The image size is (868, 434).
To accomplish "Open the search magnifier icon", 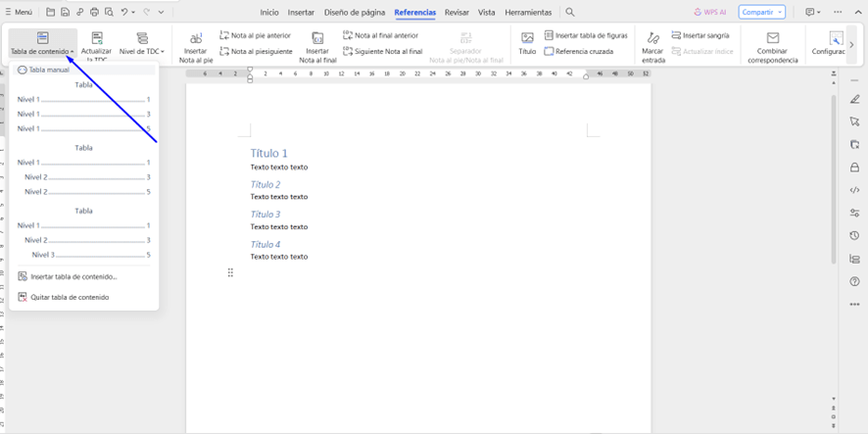I will [570, 12].
